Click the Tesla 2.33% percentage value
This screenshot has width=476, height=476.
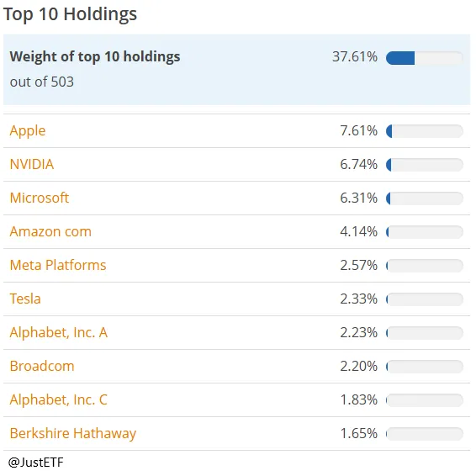tap(359, 299)
